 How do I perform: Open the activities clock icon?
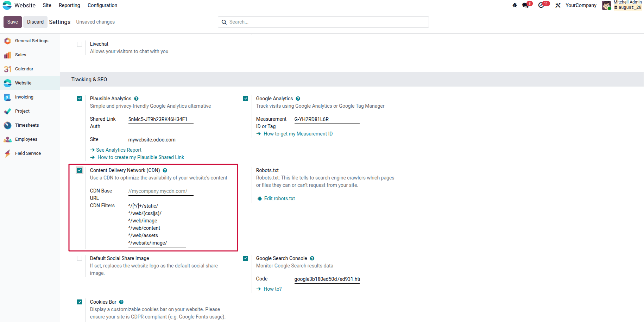tap(541, 5)
